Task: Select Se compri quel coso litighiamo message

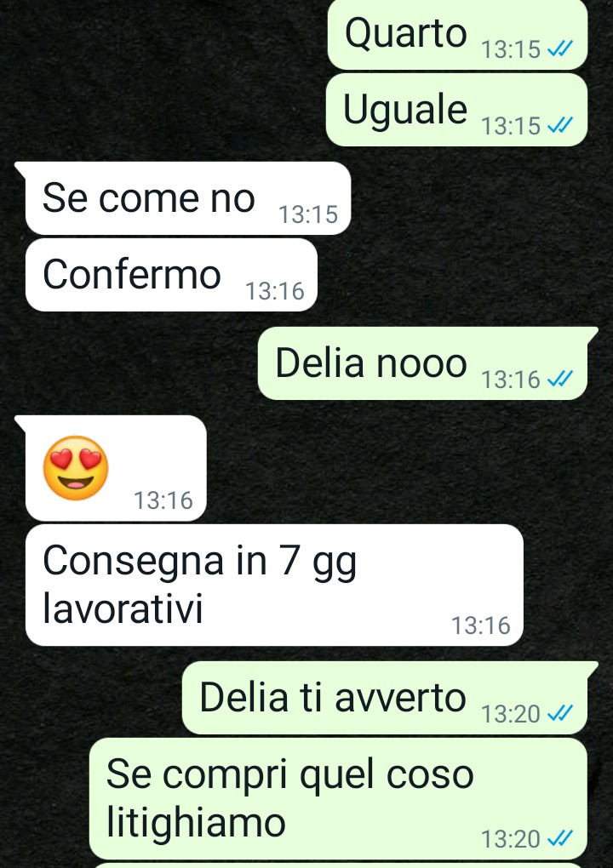Action: pyautogui.click(x=338, y=799)
